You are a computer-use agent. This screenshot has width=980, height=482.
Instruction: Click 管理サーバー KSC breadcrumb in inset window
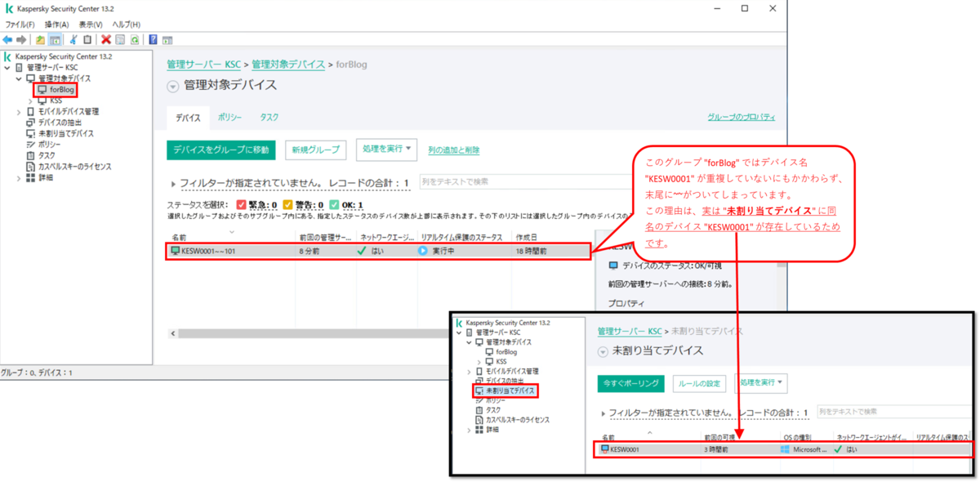(x=630, y=331)
